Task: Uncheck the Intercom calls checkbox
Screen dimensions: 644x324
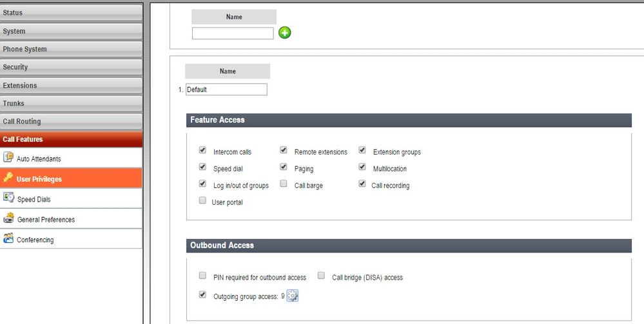Action: [x=202, y=151]
